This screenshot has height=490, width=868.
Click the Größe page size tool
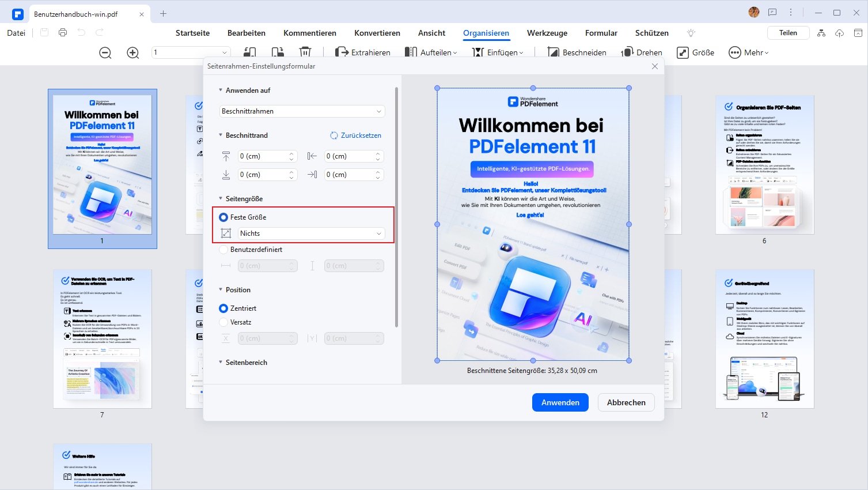(x=696, y=52)
